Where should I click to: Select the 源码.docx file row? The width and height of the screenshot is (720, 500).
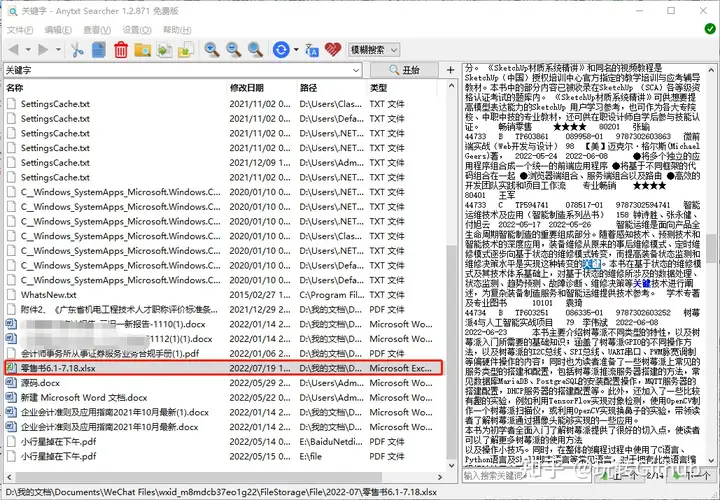(224, 383)
